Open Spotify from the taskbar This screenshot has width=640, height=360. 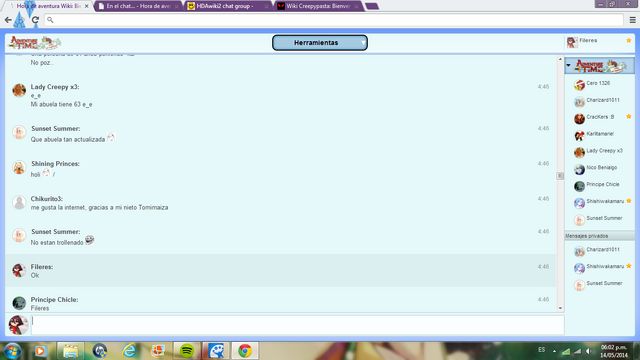[187, 351]
